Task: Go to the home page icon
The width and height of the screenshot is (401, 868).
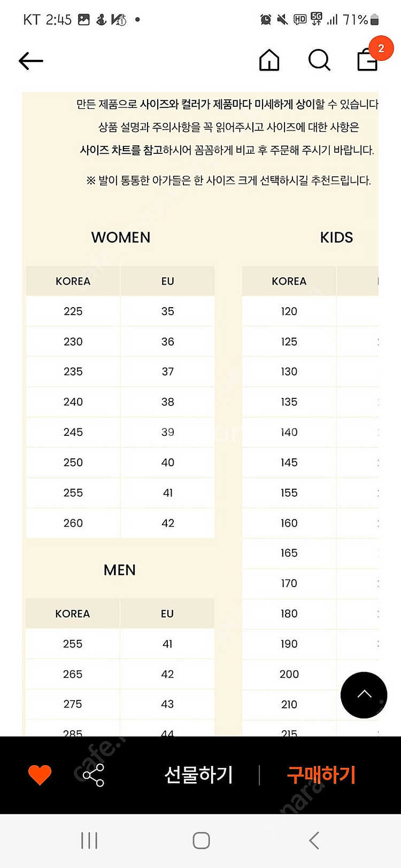Action: (x=269, y=60)
